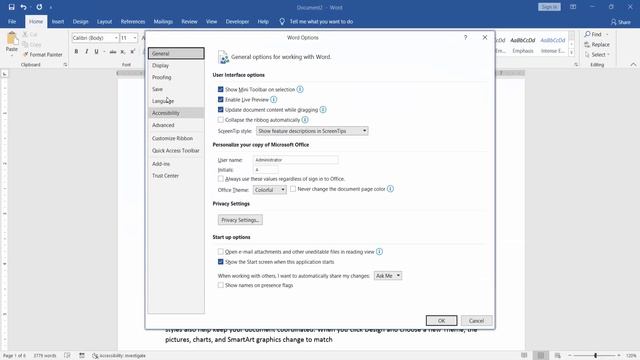Expand the Clipboard group dialog launcher
640x360 pixels.
(65, 65)
